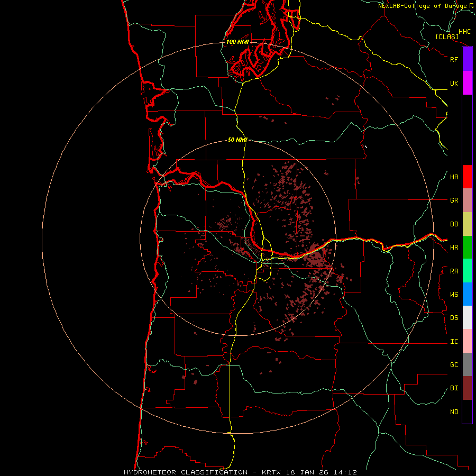The height and width of the screenshot is (476, 476).
Task: Click the ND legend label
Action: (454, 412)
